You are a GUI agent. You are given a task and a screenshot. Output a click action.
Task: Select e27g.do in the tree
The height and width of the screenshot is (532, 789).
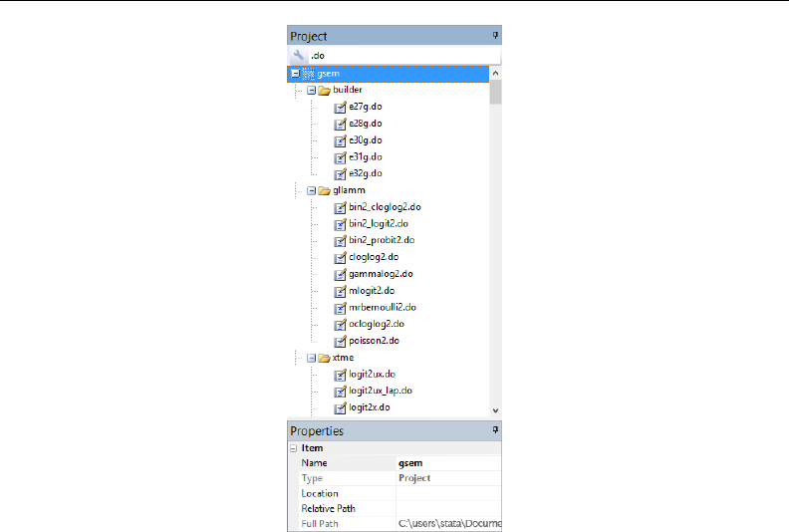click(366, 107)
